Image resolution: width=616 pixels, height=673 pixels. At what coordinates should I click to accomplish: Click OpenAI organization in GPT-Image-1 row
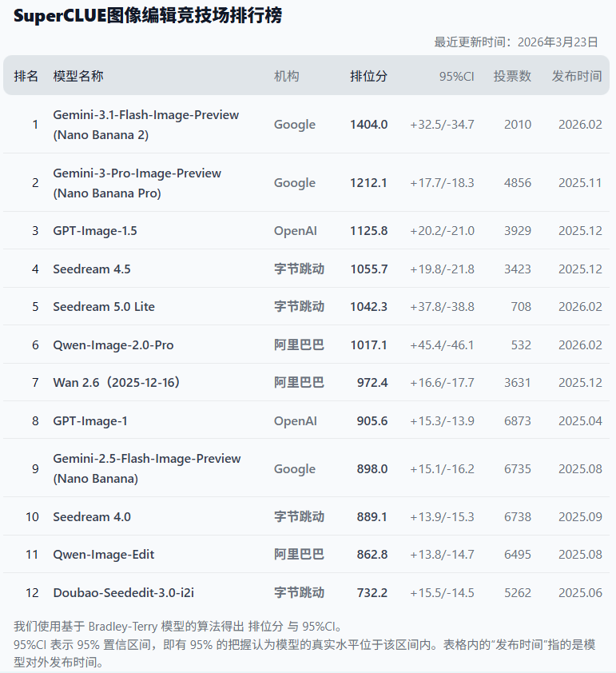click(295, 421)
